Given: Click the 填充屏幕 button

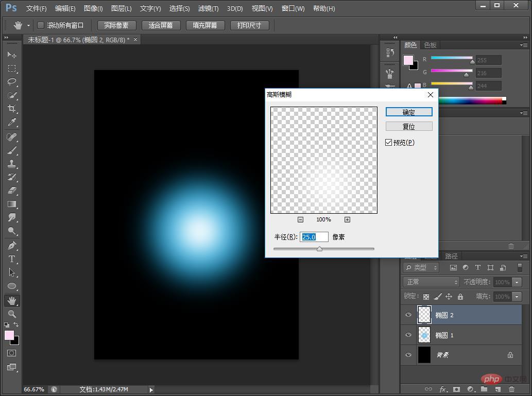Looking at the screenshot, I should 205,25.
